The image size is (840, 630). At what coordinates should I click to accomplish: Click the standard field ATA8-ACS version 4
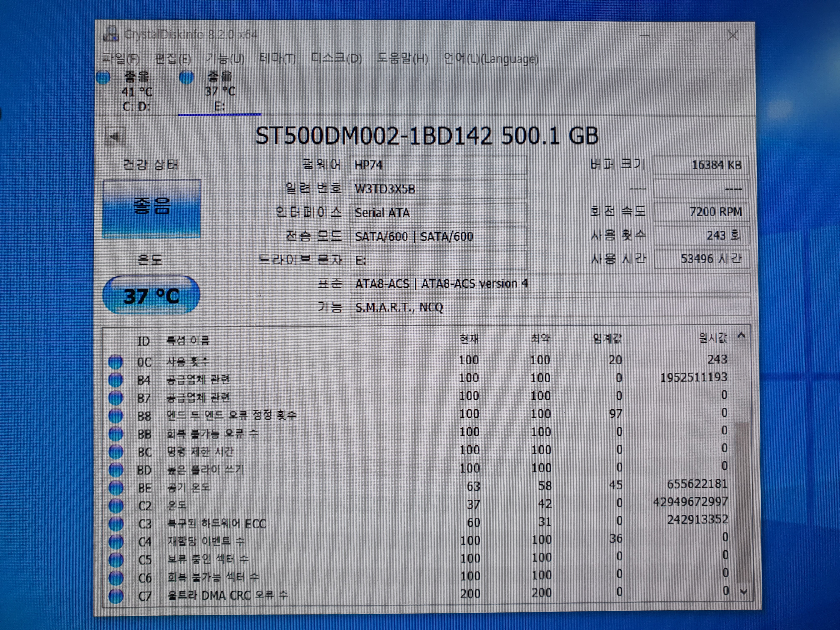point(550,283)
